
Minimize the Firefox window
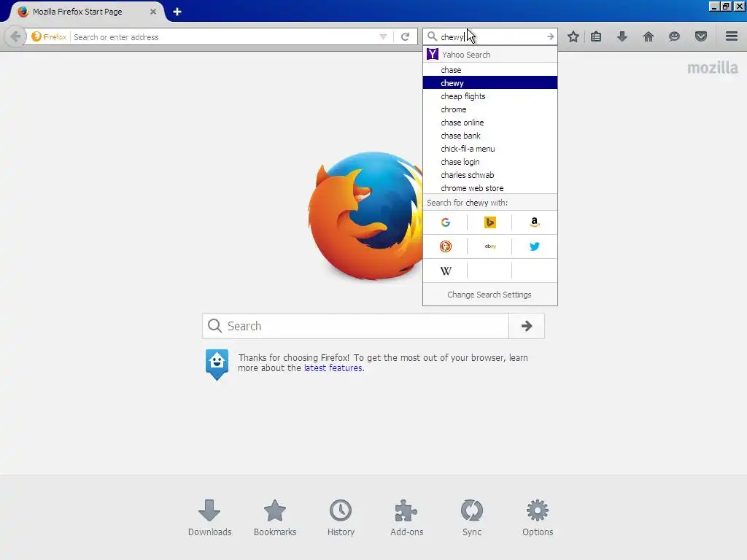tap(713, 7)
